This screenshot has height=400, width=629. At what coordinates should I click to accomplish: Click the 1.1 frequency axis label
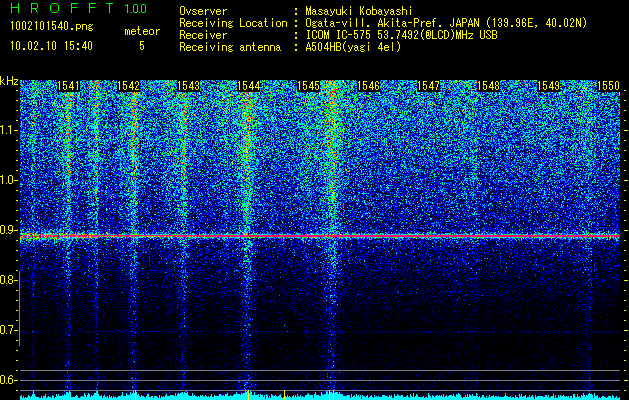8,131
